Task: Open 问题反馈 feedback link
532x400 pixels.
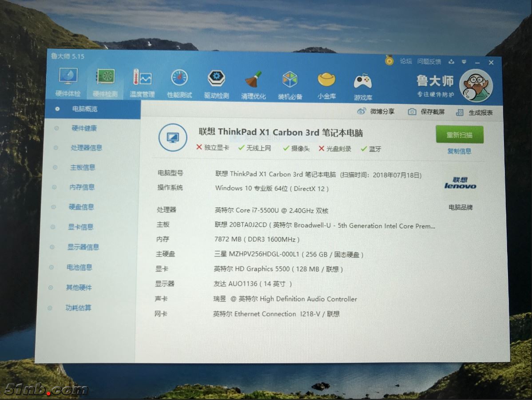Action: tap(429, 61)
